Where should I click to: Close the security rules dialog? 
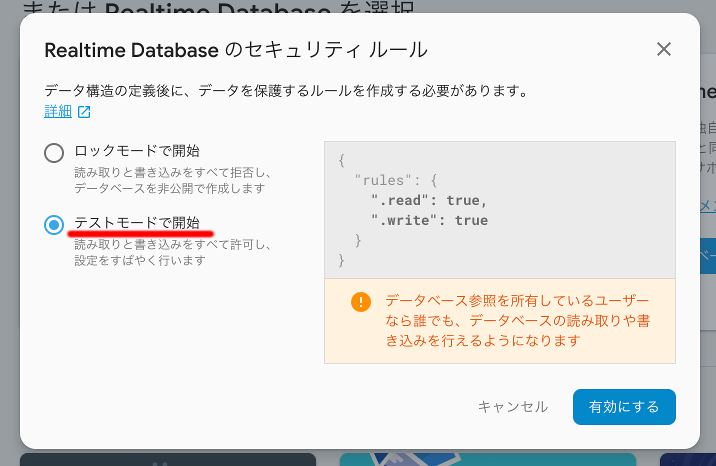[x=663, y=49]
